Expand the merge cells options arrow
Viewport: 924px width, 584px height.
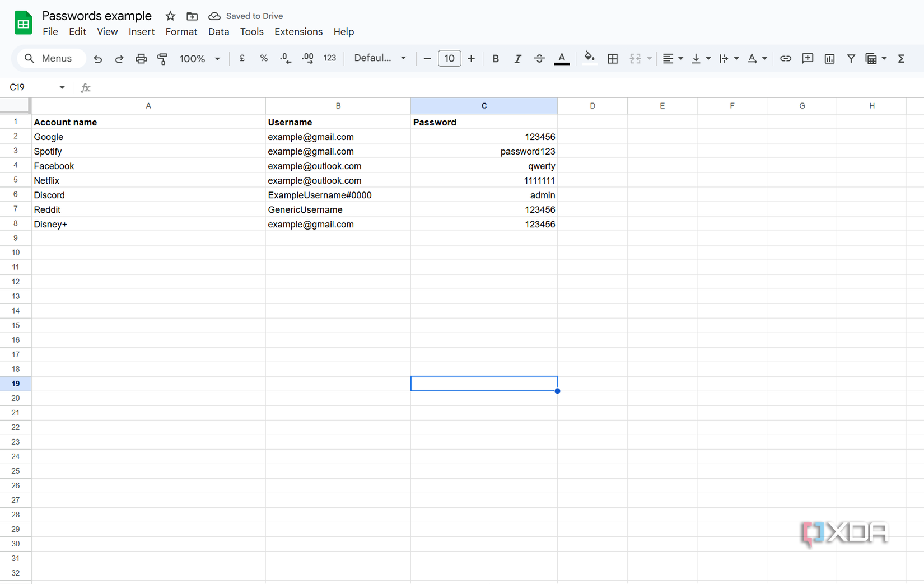(650, 58)
